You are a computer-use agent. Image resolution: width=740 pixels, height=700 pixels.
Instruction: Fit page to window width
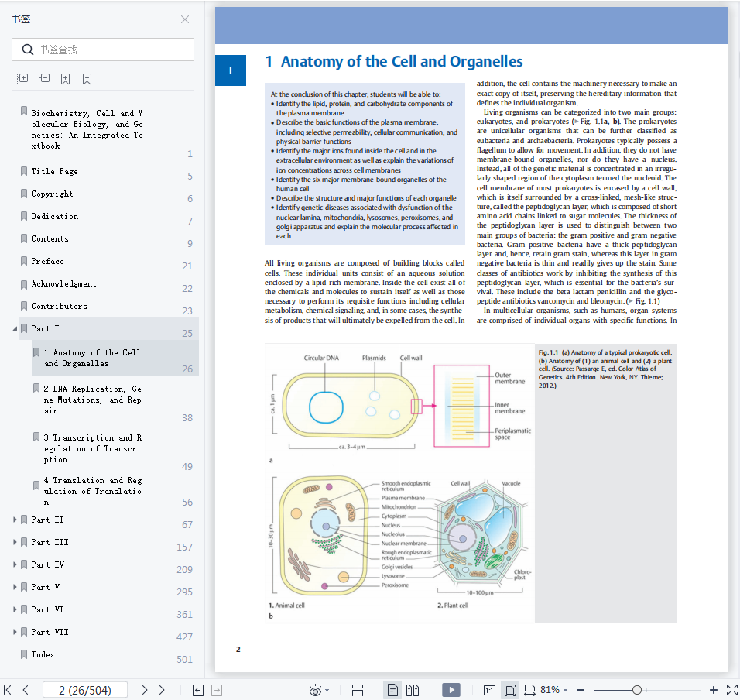point(529,690)
